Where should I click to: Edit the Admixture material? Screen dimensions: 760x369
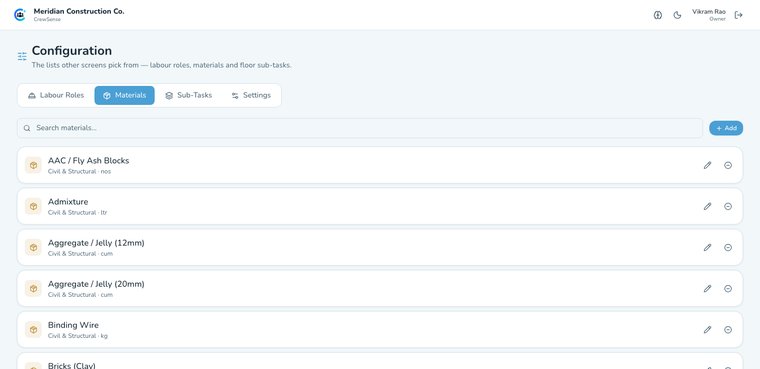coord(708,207)
